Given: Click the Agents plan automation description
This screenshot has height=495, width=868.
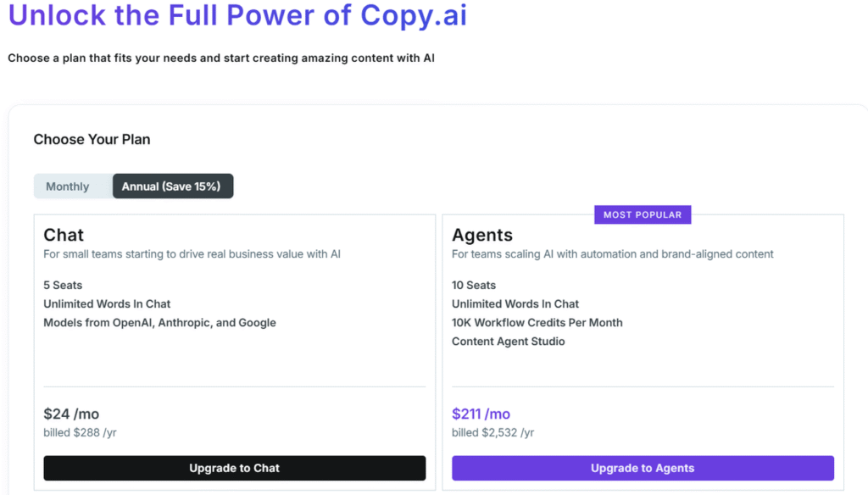Looking at the screenshot, I should click(x=612, y=254).
